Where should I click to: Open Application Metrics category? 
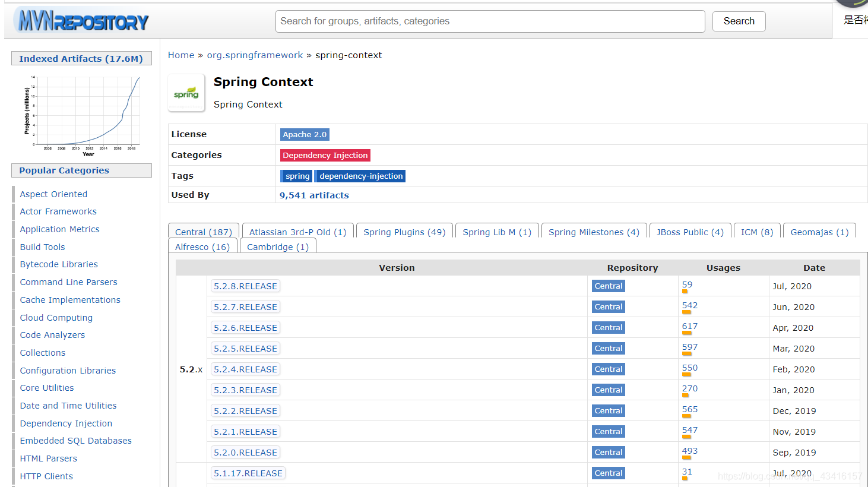point(59,229)
